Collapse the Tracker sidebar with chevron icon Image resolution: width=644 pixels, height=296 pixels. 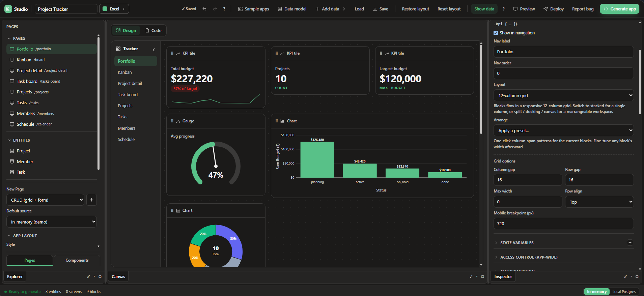click(x=154, y=49)
